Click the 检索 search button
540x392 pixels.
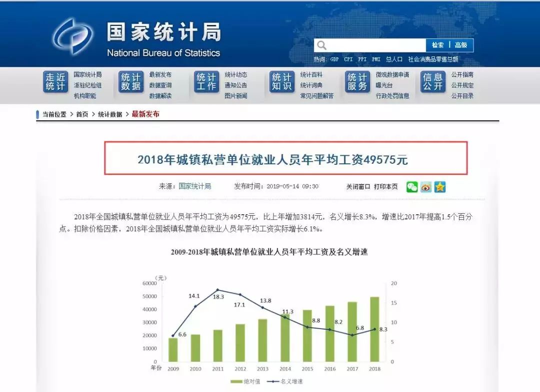[x=437, y=45]
